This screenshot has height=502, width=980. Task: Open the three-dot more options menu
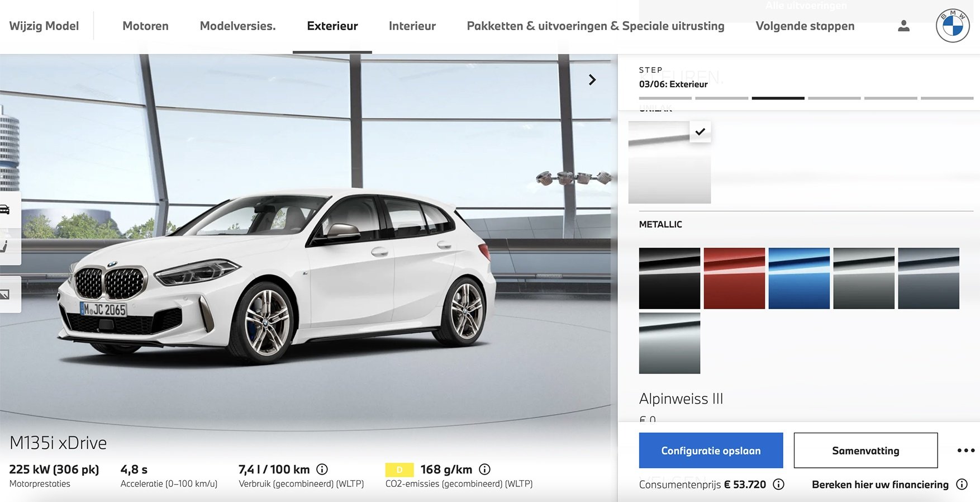pos(966,451)
